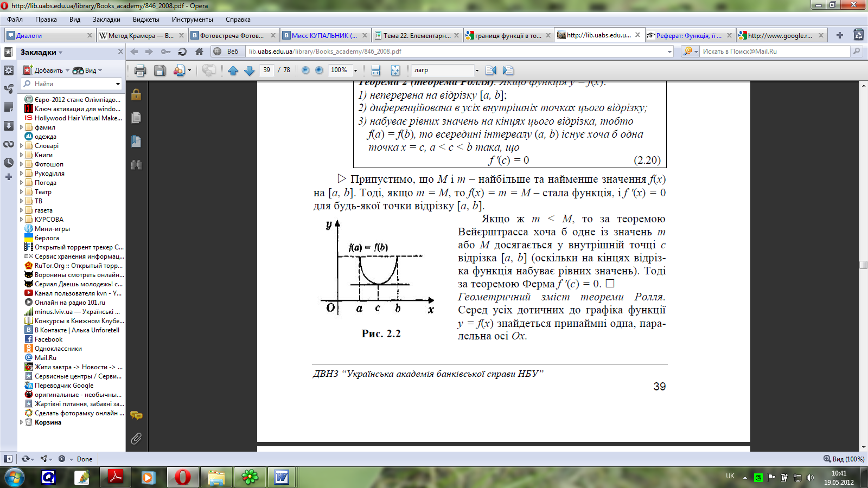Expand the КУРСОВА bookmarks folder
Image resolution: width=868 pixels, height=488 pixels.
[x=22, y=220]
